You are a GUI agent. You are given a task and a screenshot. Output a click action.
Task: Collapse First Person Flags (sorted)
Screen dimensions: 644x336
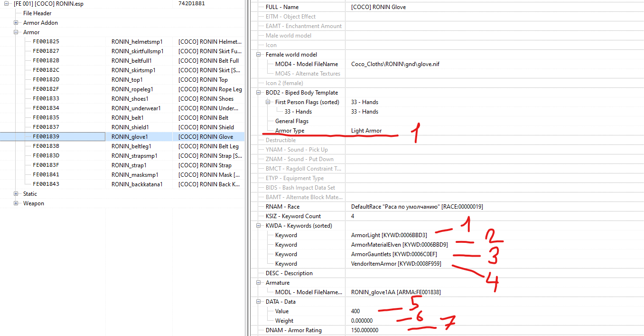coord(268,102)
